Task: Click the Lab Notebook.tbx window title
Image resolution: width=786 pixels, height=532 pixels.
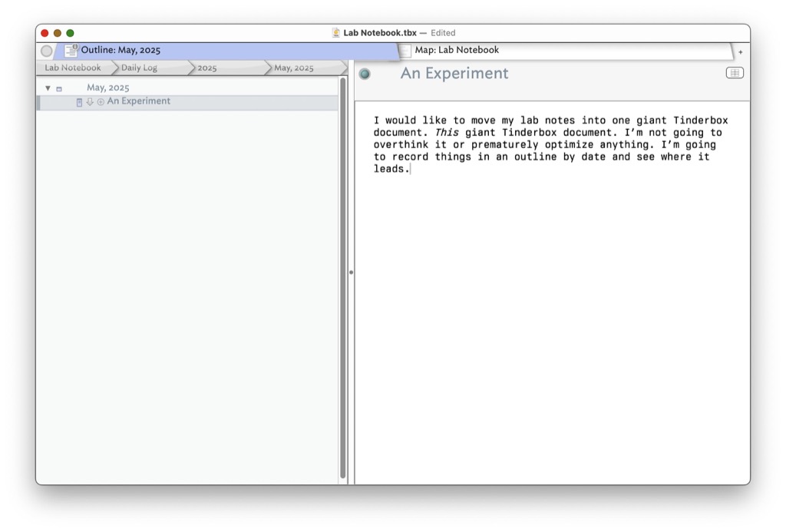Action: pos(379,32)
